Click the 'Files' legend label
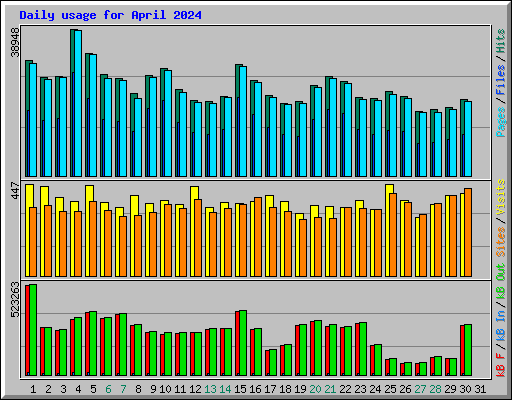 click(500, 80)
